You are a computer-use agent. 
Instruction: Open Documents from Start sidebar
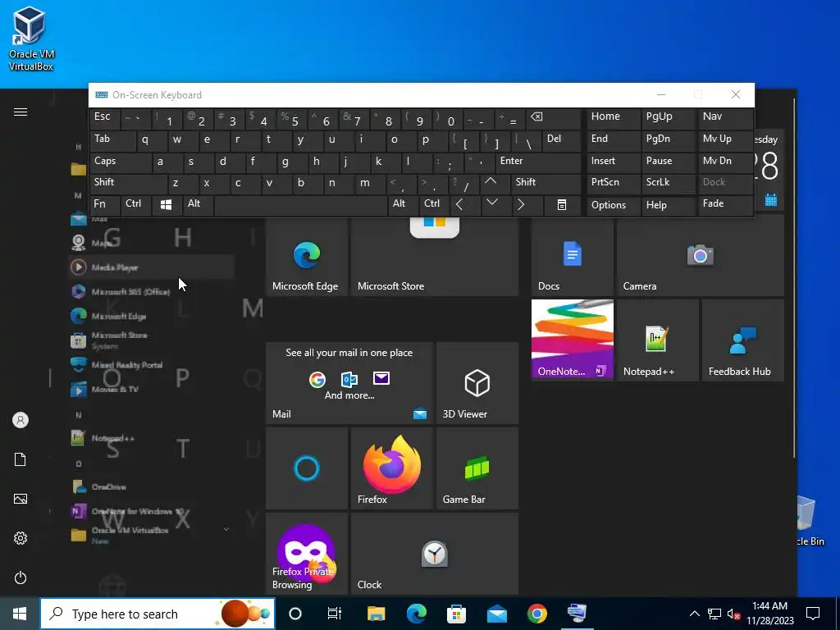click(21, 459)
